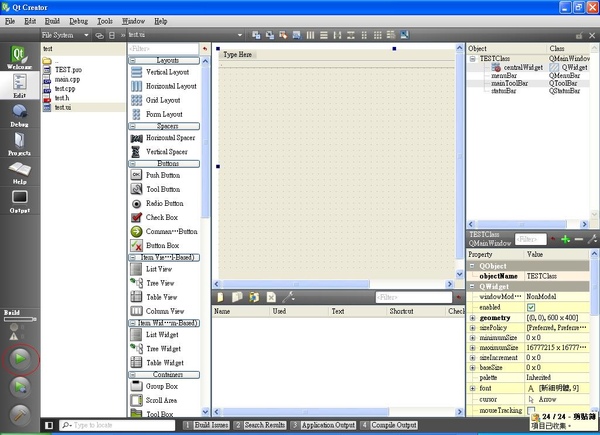Select Horizontal Layout widget
This screenshot has height=435, width=600.
tap(163, 86)
